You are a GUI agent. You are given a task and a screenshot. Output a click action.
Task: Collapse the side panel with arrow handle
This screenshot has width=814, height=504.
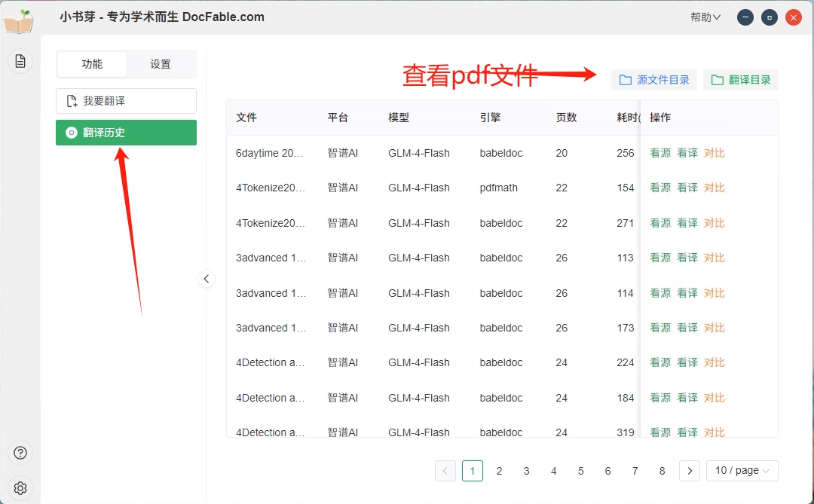207,279
